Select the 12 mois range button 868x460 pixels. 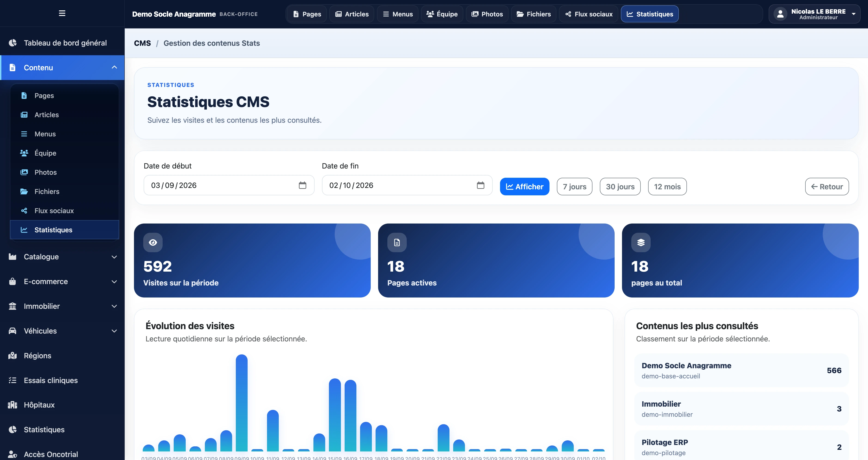coord(667,187)
